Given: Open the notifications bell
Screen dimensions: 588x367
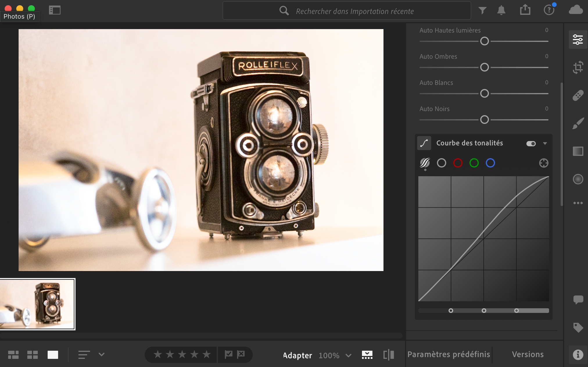Looking at the screenshot, I should (x=501, y=10).
